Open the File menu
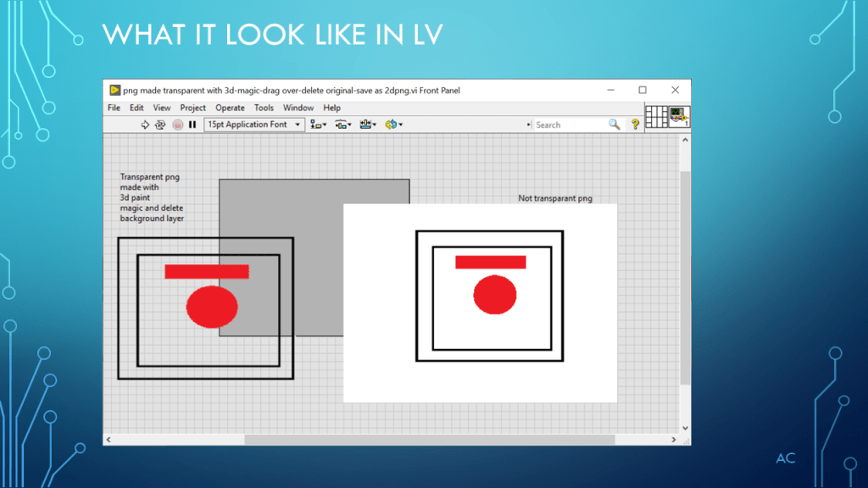This screenshot has width=868, height=488. click(114, 108)
